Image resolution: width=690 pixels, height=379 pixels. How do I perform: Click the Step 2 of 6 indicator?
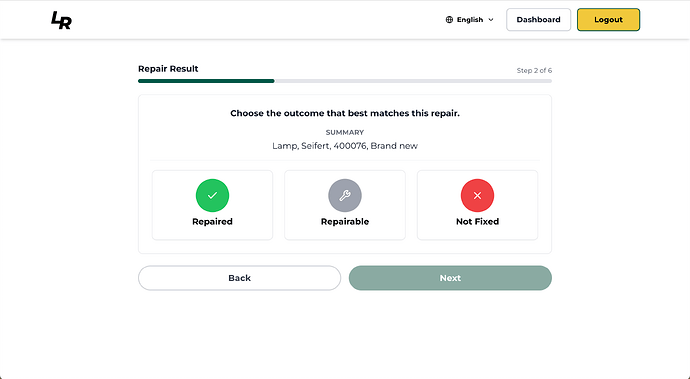click(534, 70)
